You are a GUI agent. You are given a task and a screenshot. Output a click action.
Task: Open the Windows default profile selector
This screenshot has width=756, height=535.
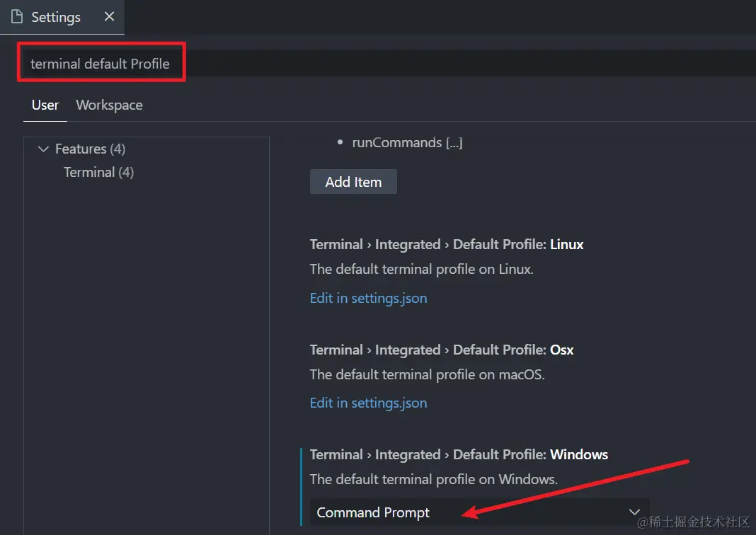click(474, 512)
